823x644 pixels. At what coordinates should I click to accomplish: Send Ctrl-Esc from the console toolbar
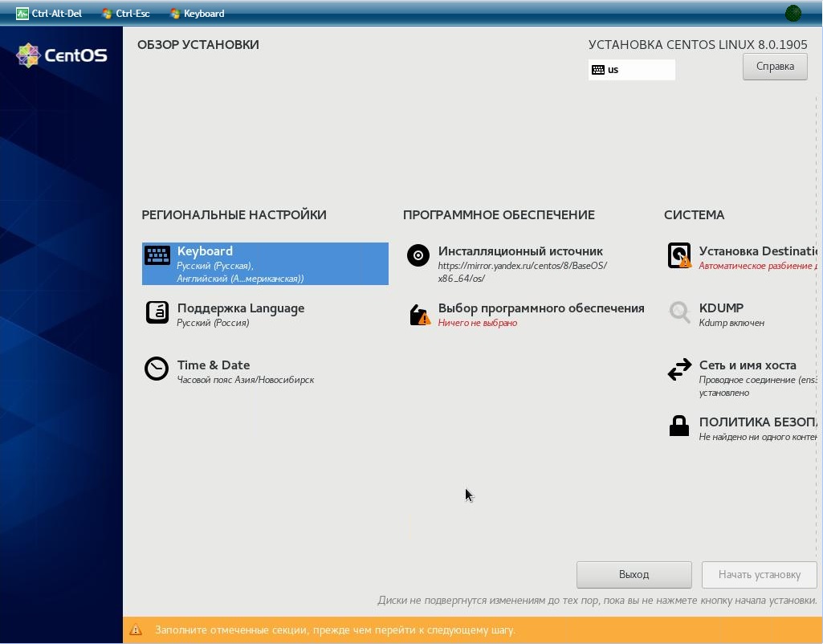(x=126, y=14)
